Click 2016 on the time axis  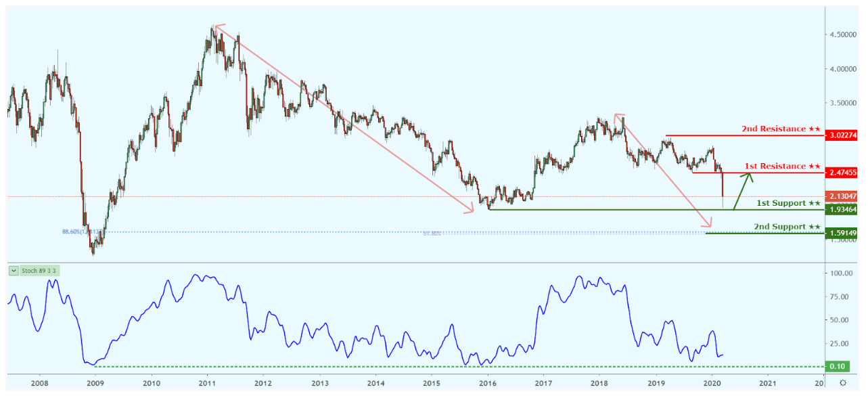pos(488,383)
